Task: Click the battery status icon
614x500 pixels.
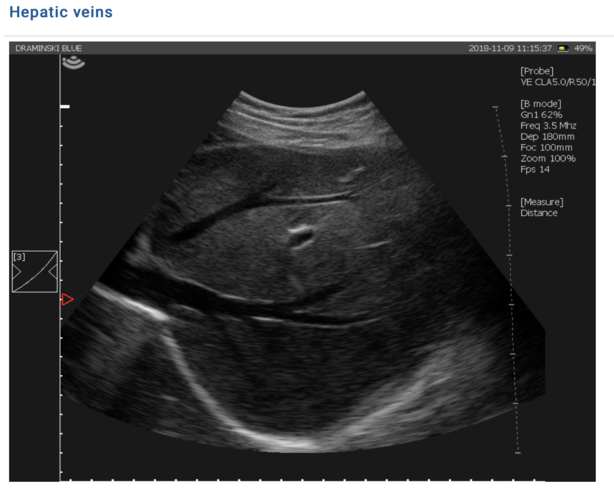Action: (563, 49)
